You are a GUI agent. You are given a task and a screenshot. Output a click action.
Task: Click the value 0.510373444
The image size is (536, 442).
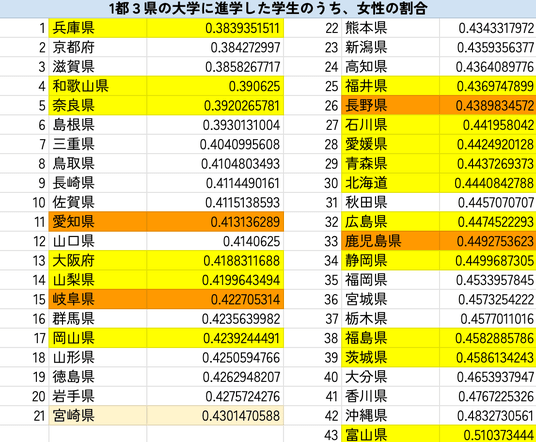click(488, 434)
